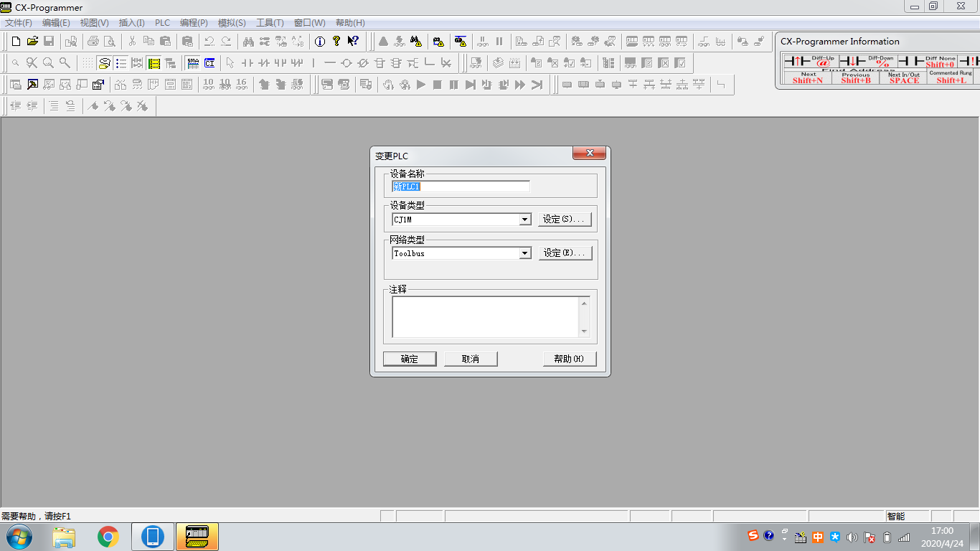This screenshot has height=551, width=980.
Task: Click the simulation Pause icon
Action: point(454,85)
